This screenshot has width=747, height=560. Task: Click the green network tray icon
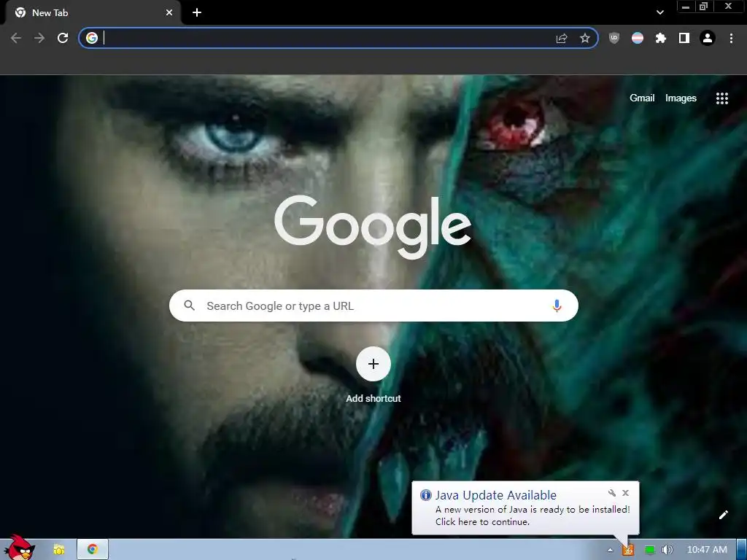point(649,550)
